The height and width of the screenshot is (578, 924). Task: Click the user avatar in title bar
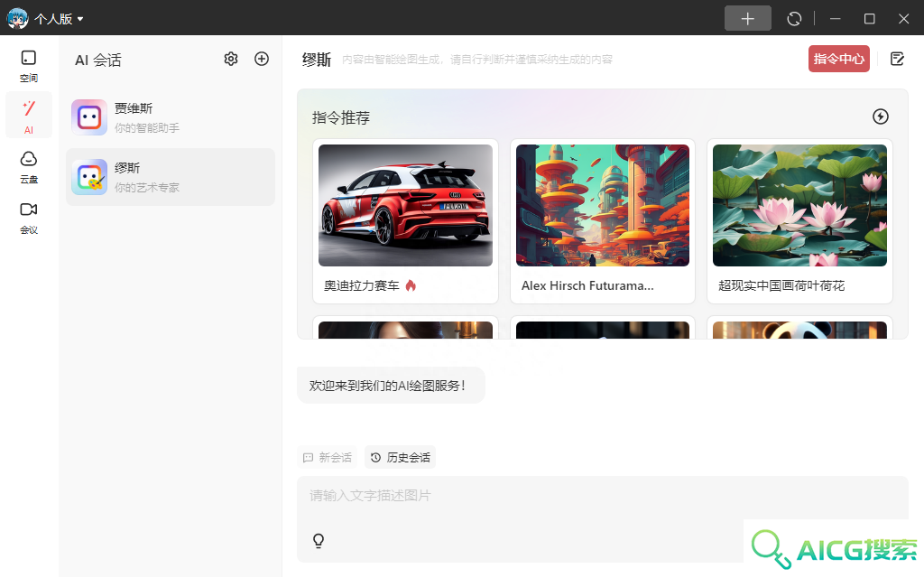point(17,18)
